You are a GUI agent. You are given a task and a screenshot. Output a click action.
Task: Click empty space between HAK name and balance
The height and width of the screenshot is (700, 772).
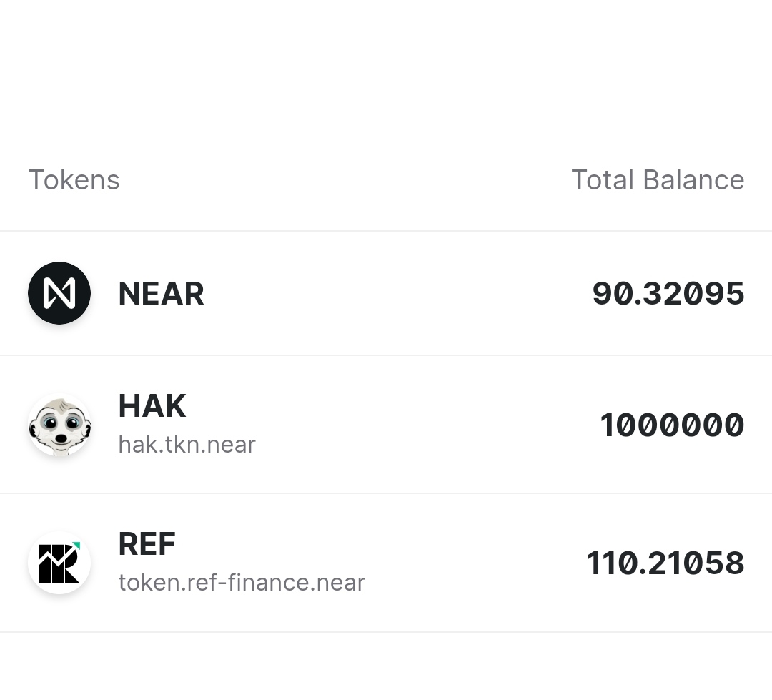click(x=429, y=425)
